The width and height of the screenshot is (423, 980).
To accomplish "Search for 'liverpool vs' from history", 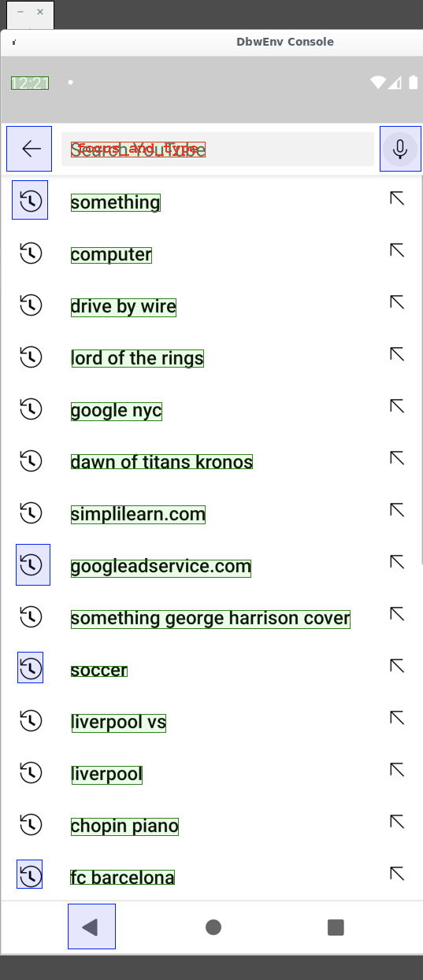I will [x=119, y=723].
